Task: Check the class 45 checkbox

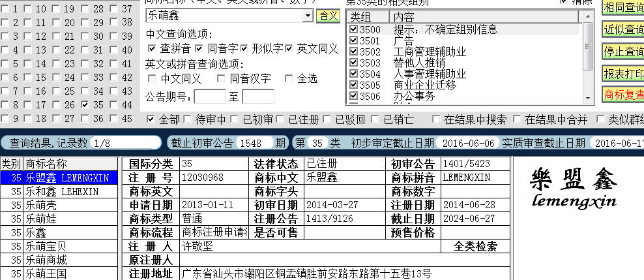Action: 114,119
